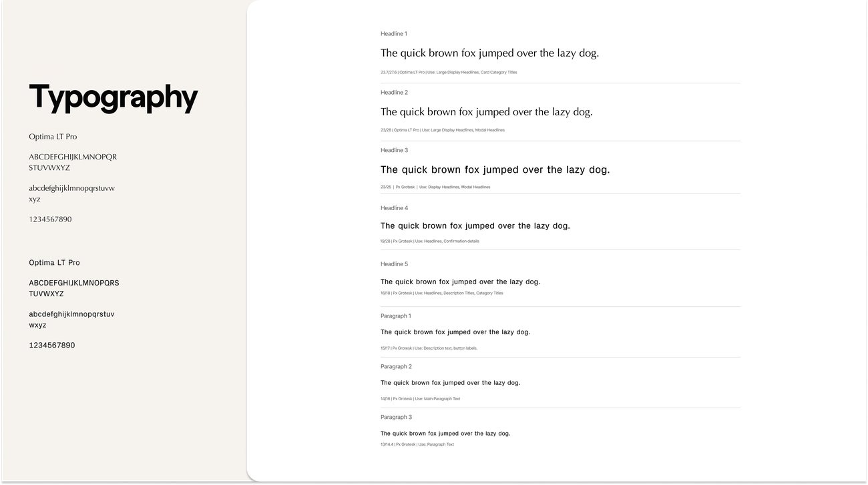Select the Paragraph 2 sample sentence
868x485 pixels.
coord(450,383)
